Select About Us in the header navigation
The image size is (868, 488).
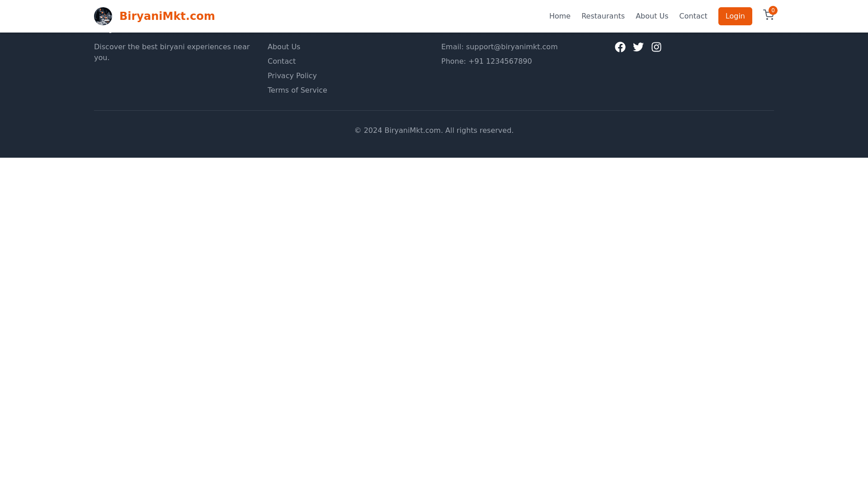coord(651,16)
